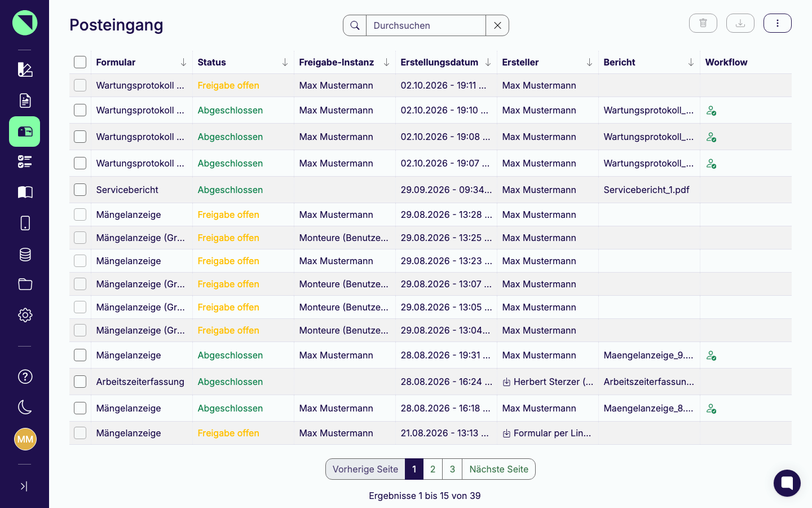Open the MM user avatar menu
This screenshot has height=508, width=812.
click(25, 439)
